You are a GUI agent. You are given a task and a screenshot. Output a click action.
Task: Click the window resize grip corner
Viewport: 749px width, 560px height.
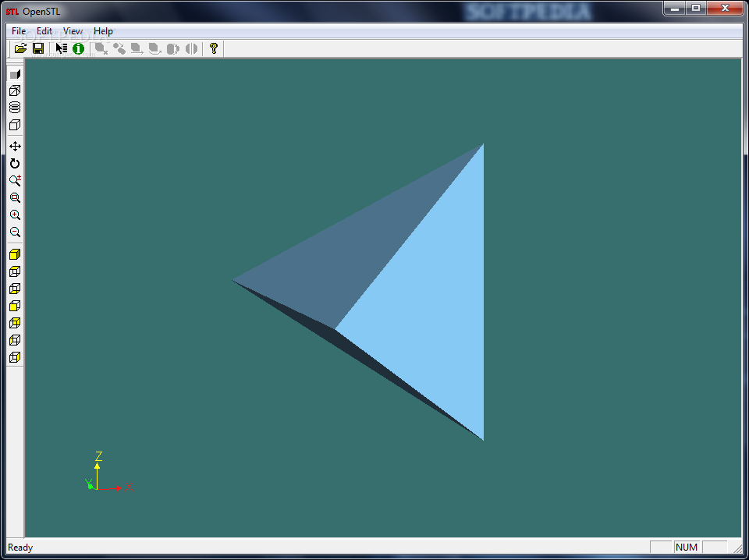pos(737,548)
